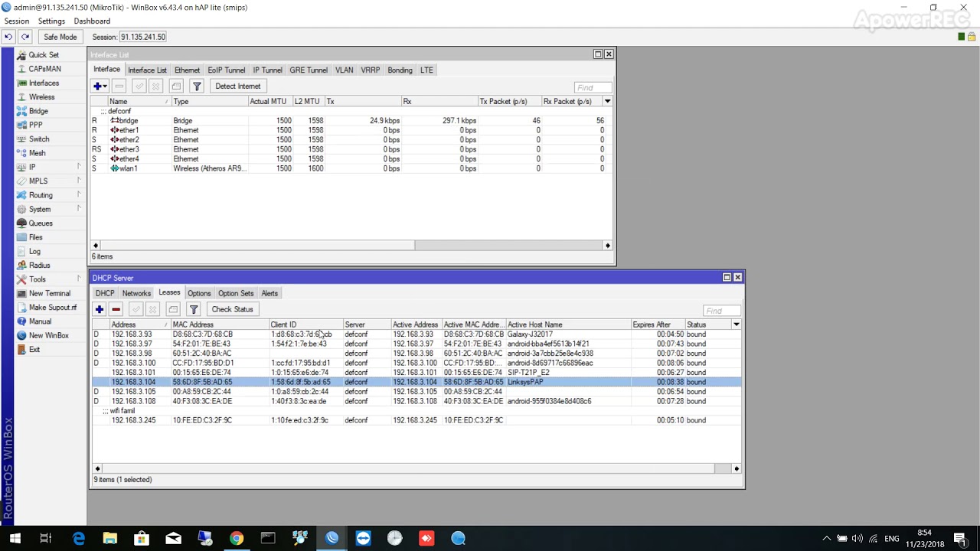
Task: Switch to DHCP Networks tab
Action: [136, 293]
